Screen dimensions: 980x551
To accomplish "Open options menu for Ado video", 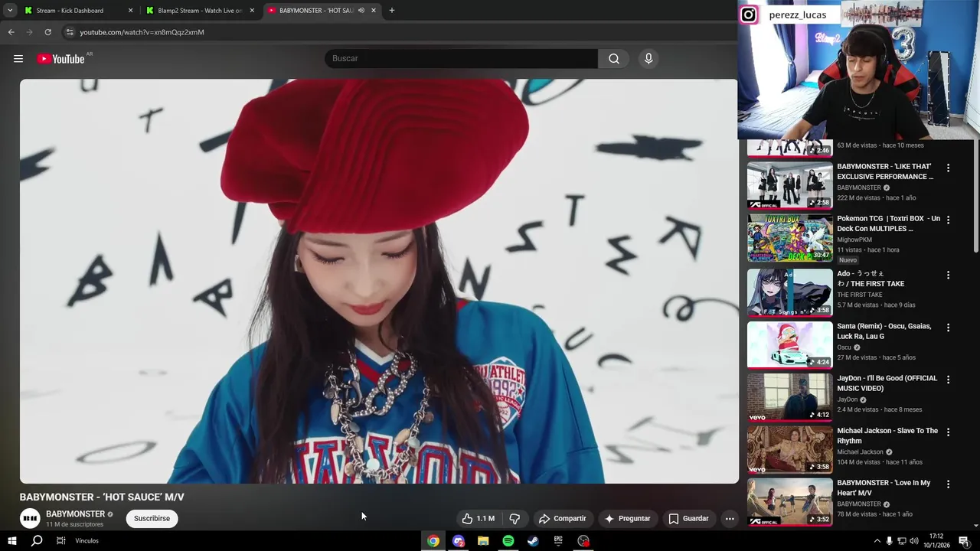I will tap(948, 275).
